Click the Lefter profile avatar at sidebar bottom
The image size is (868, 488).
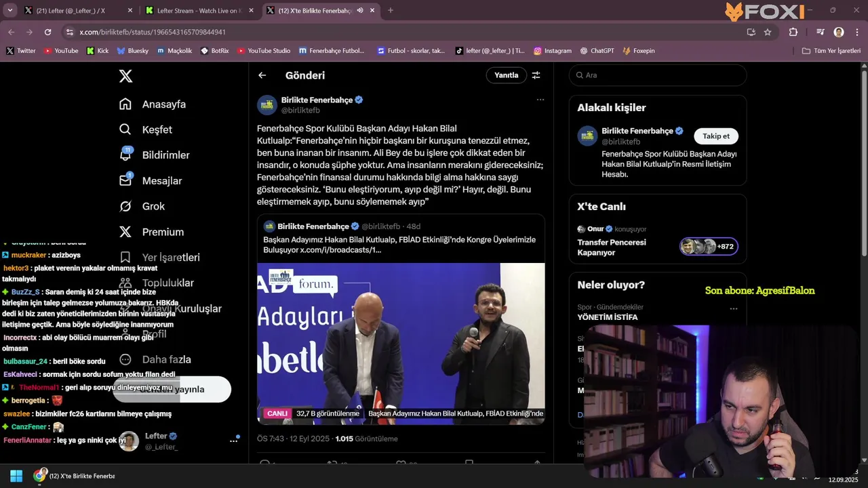click(x=129, y=441)
